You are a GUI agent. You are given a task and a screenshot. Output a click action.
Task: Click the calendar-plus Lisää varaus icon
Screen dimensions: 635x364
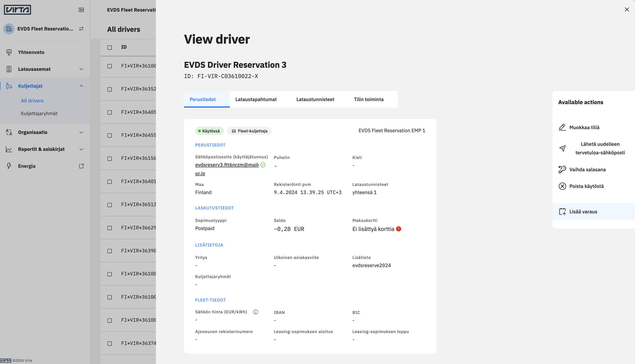[x=562, y=212]
